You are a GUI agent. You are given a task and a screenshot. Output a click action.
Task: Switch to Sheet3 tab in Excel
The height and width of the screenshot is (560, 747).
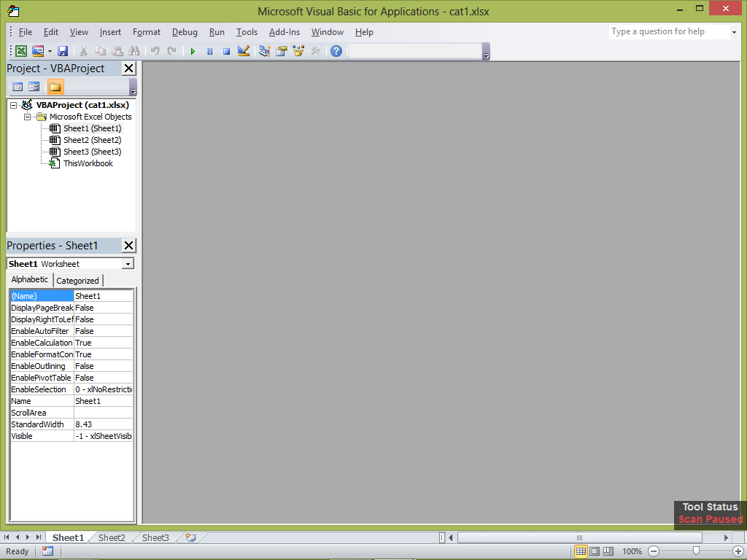pos(155,537)
